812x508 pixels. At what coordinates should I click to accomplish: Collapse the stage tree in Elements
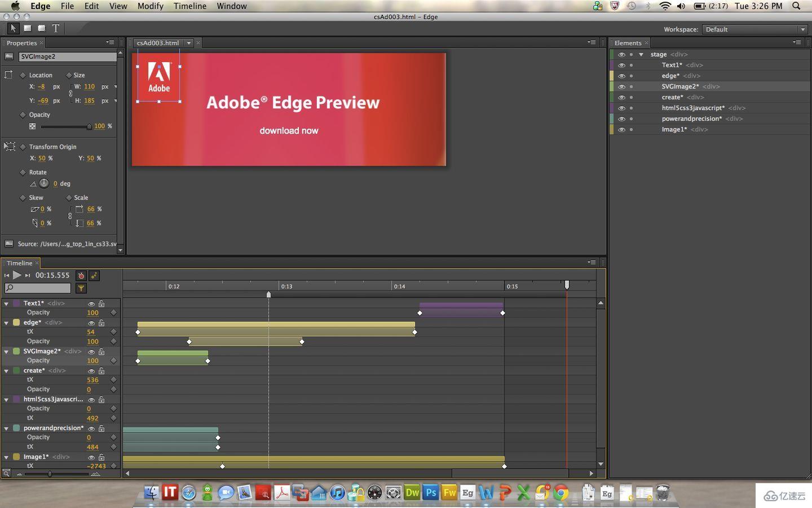click(x=641, y=55)
